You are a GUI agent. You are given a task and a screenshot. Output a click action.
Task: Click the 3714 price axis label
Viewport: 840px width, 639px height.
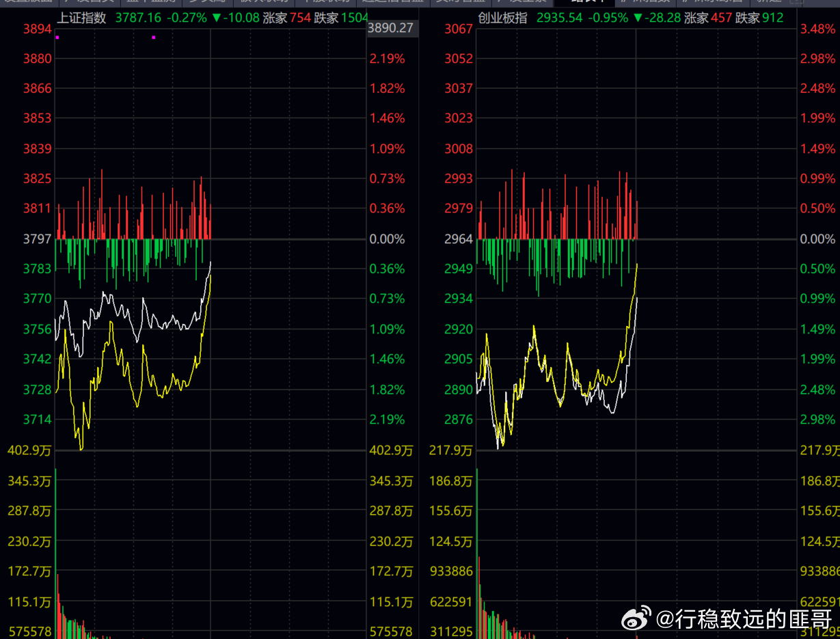(38, 420)
